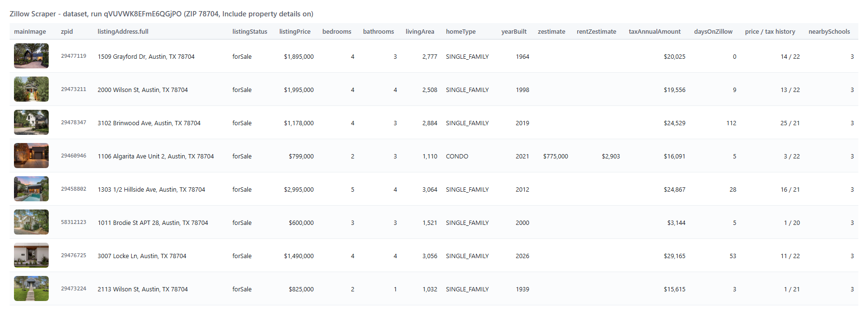The height and width of the screenshot is (314, 868).
Task: Open thumbnail for 2000 Wilson St listing
Action: pos(31,89)
